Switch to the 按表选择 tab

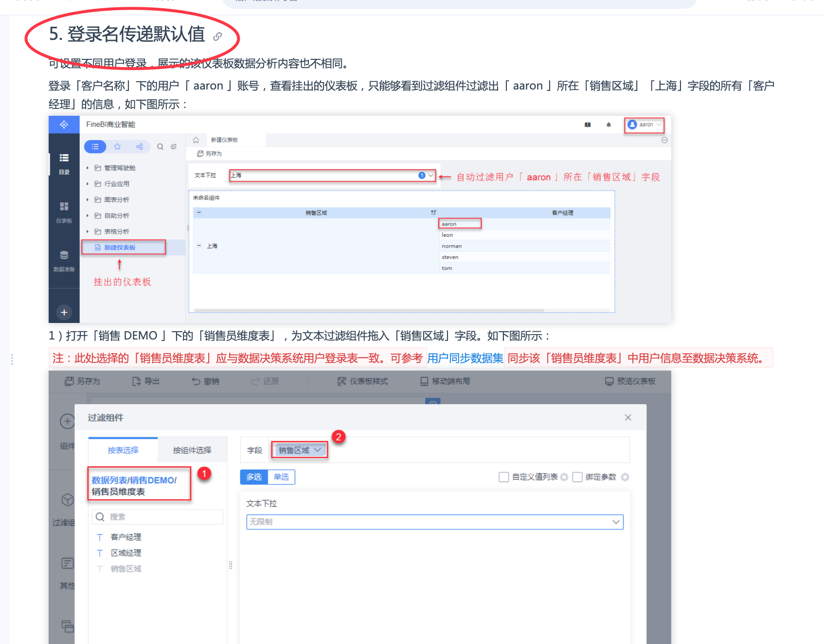tap(123, 450)
